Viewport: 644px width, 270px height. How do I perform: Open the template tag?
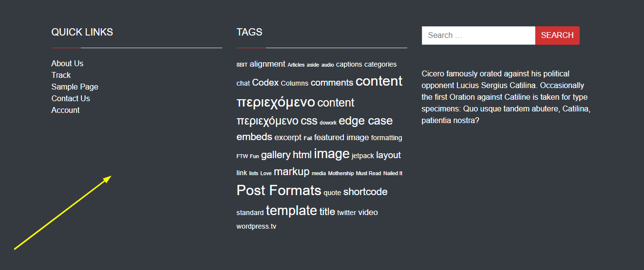[291, 210]
